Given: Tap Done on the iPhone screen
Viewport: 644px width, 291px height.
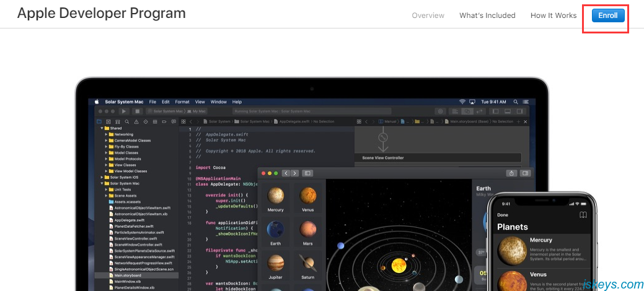Looking at the screenshot, I should pyautogui.click(x=503, y=215).
